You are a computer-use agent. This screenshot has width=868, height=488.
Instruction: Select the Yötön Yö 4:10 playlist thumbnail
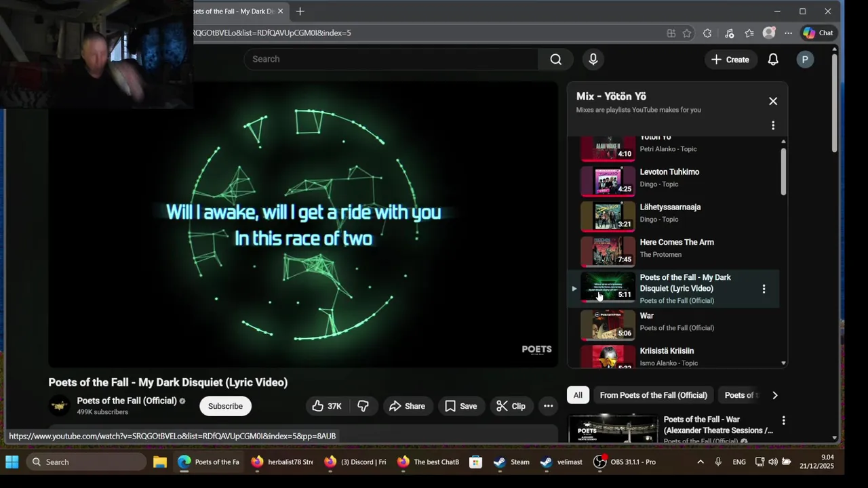(x=608, y=148)
